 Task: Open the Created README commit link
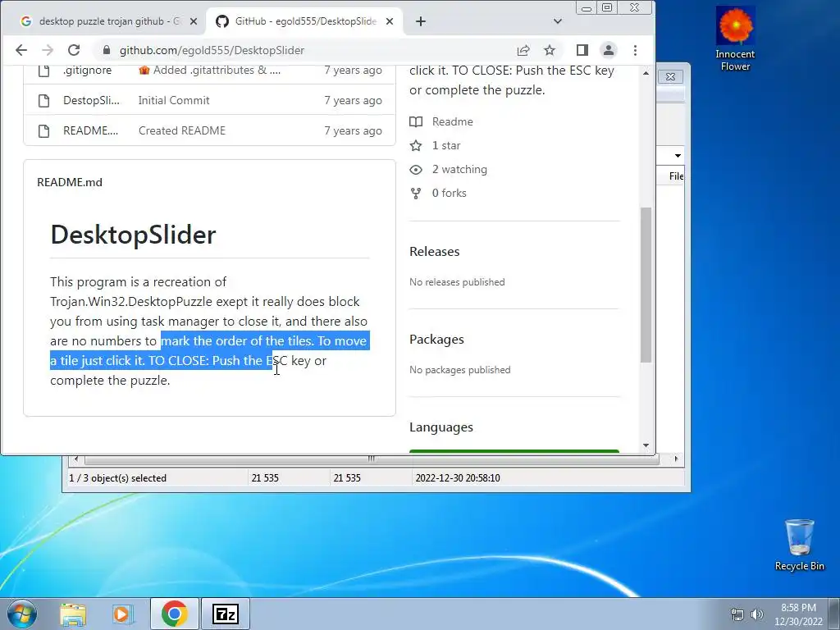(182, 130)
